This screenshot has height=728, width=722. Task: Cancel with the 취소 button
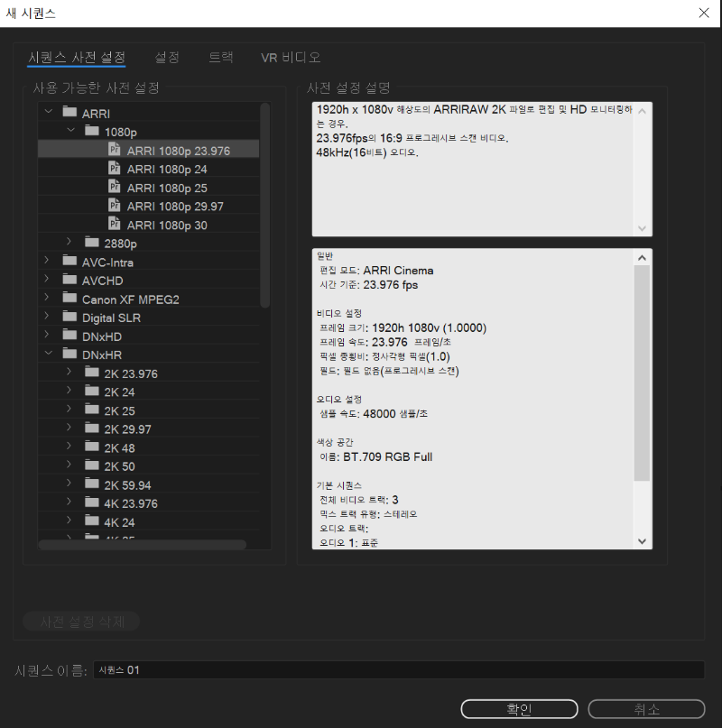646,709
